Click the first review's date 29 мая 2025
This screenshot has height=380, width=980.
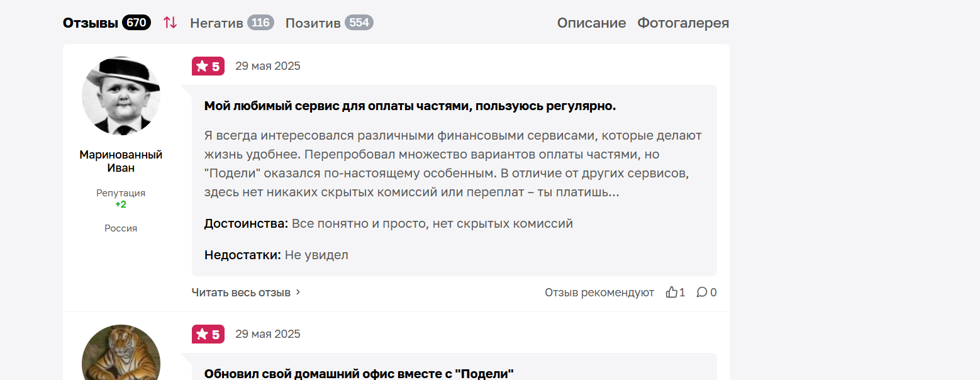(268, 66)
